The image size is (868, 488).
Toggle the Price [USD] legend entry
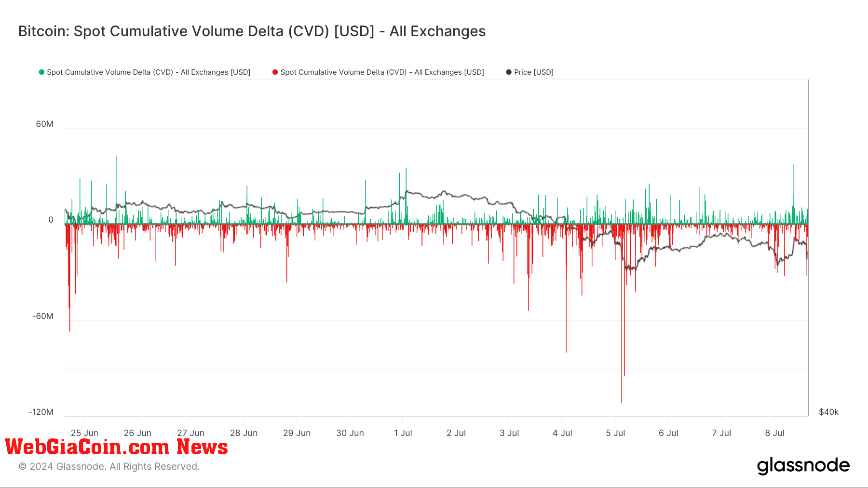(x=529, y=72)
